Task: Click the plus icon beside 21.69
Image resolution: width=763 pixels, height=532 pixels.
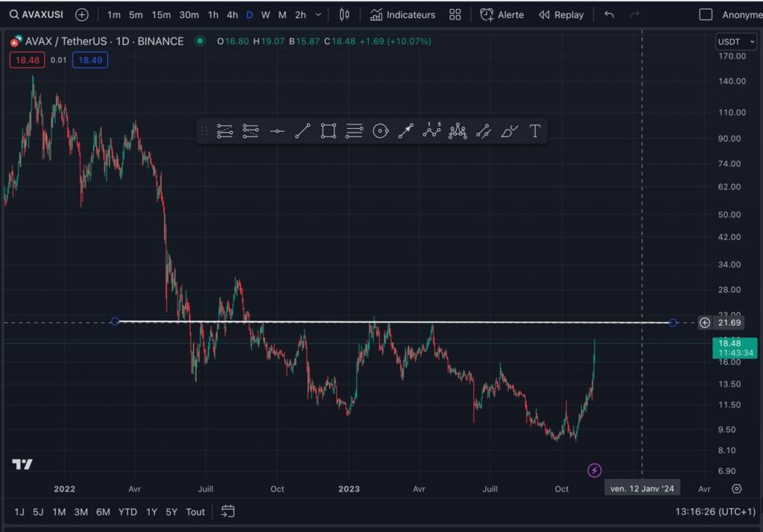Action: click(x=705, y=323)
